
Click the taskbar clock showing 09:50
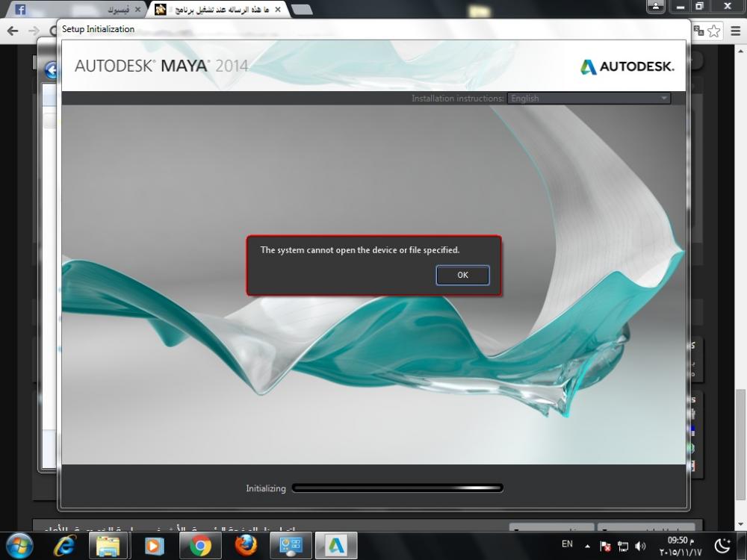point(681,547)
